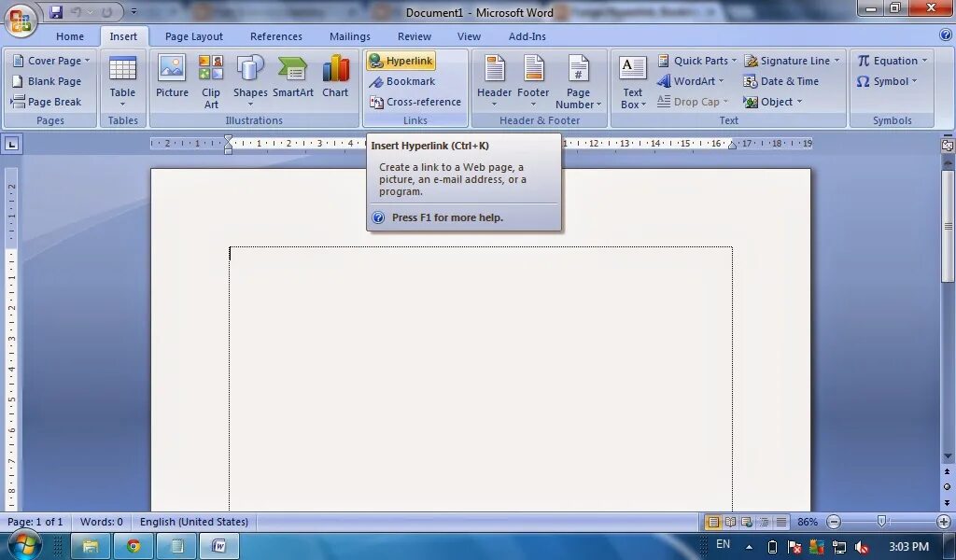Open Windows Explorer from taskbar
This screenshot has height=560, width=956.
(x=91, y=546)
